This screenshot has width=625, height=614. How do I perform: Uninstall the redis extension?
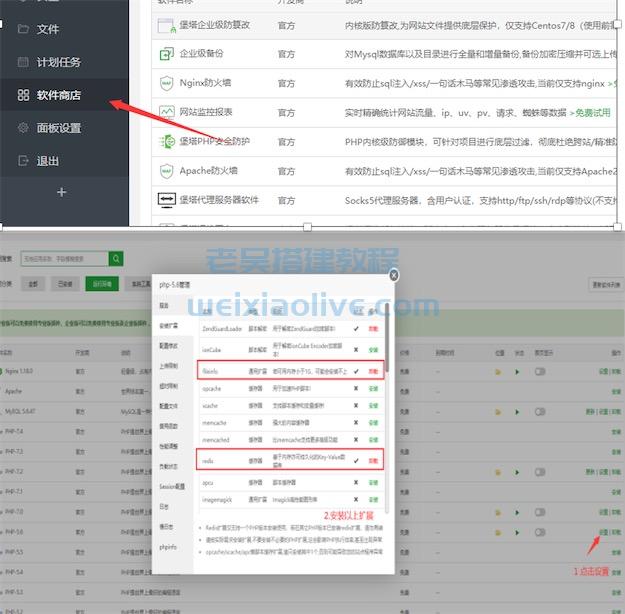(x=373, y=460)
